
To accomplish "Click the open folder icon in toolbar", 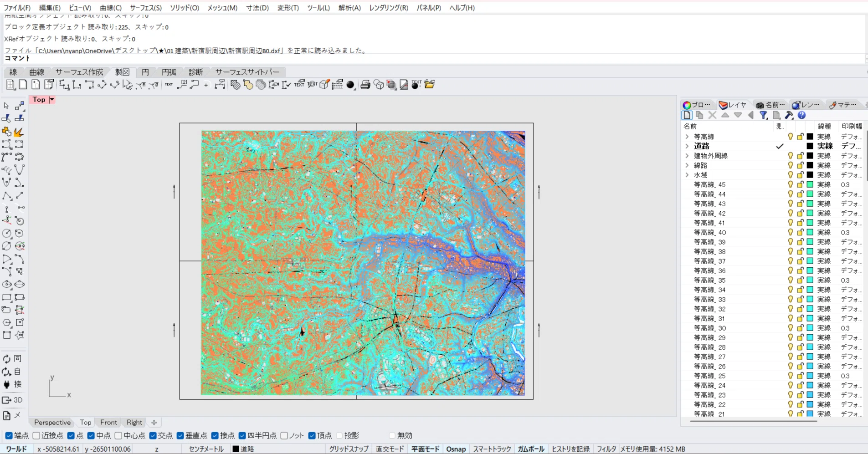I will pos(429,85).
